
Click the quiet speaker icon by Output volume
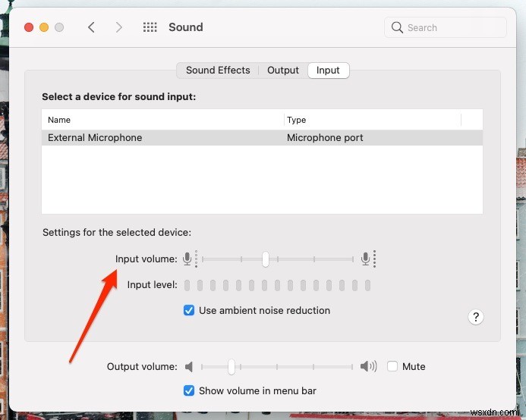point(189,367)
